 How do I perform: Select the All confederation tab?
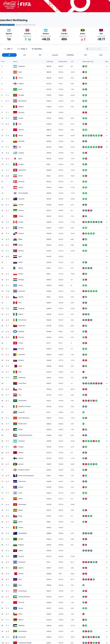click(9, 55)
